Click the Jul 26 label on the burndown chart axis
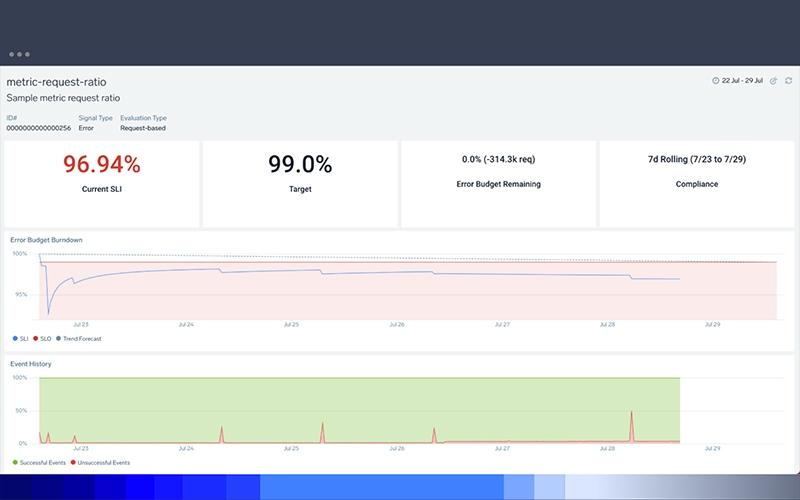This screenshot has width=800, height=500. pos(397,324)
